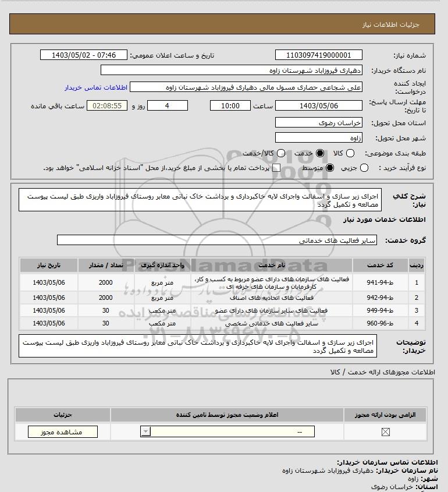
Task: Click the شماره نیاز field 1103097419000001
Action: 318,55
